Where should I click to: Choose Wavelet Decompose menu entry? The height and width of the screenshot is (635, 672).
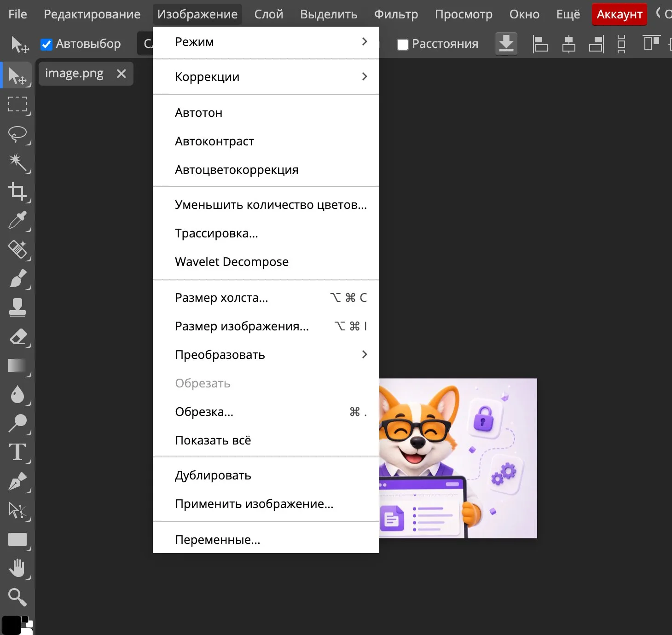[266, 262]
